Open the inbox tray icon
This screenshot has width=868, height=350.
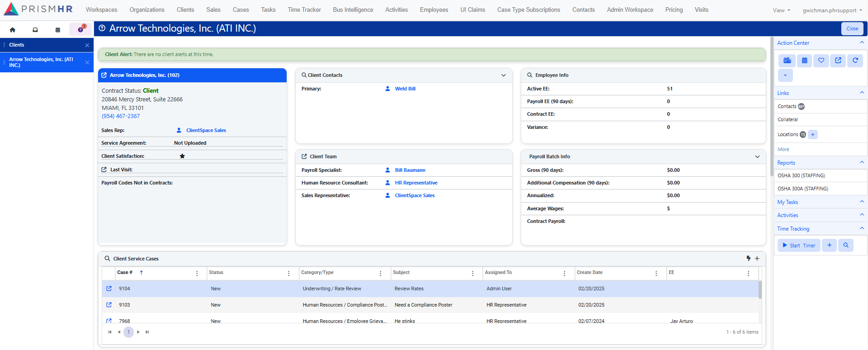tap(35, 30)
